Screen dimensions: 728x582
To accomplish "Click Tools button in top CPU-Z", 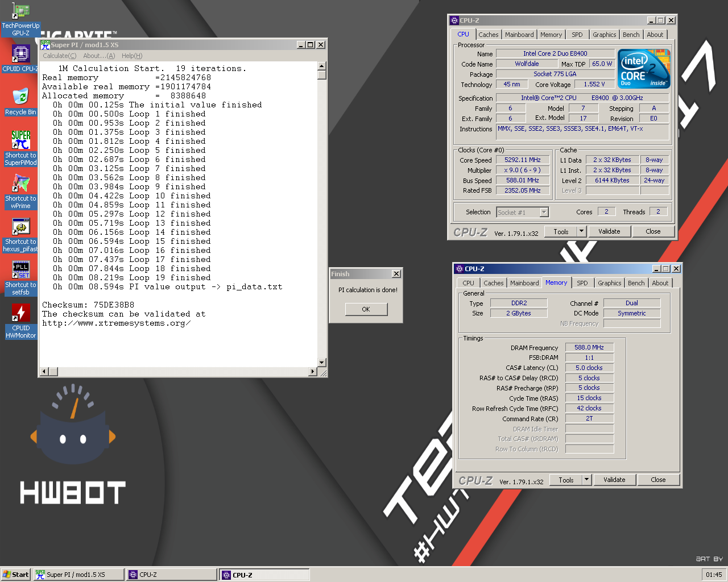I will (x=561, y=231).
